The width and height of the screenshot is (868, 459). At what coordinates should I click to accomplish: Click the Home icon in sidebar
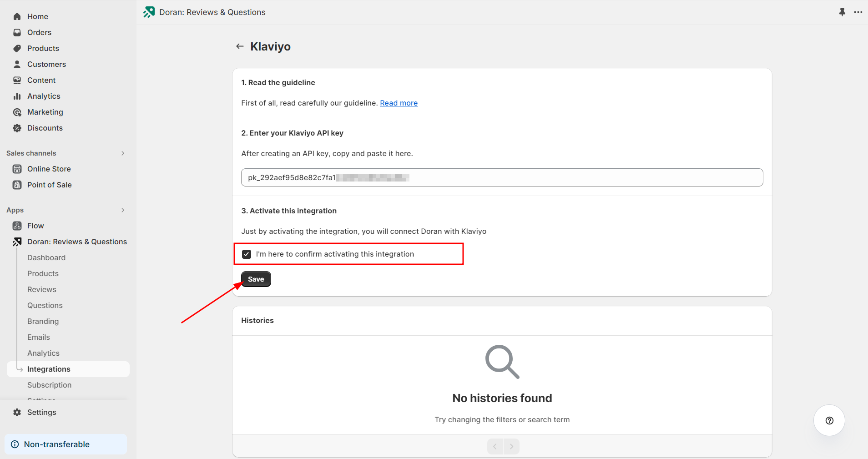(x=17, y=16)
